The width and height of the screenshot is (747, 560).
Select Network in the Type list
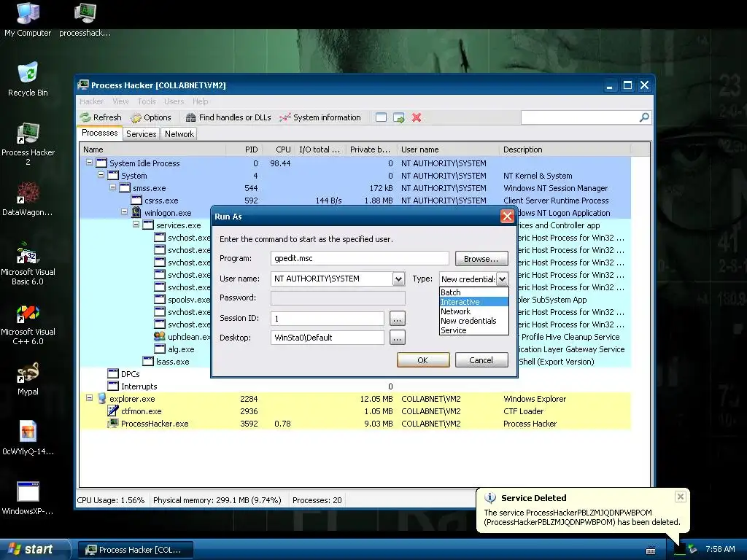(x=474, y=311)
